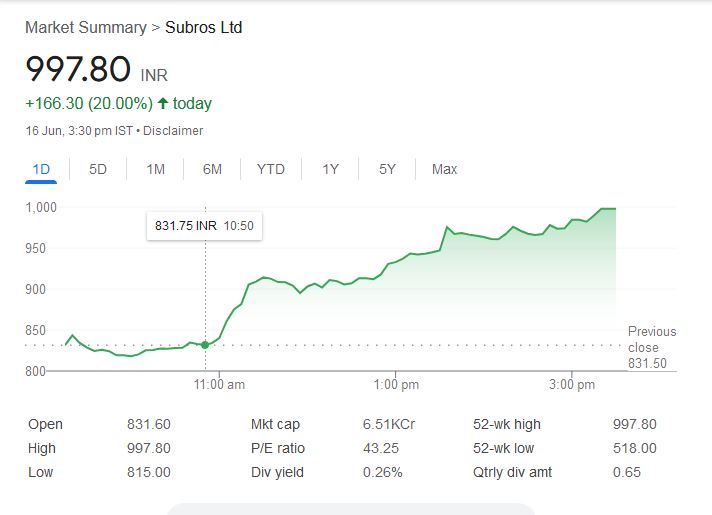Click the 1,000 y-axis label
The width and height of the screenshot is (712, 515).
click(x=41, y=208)
